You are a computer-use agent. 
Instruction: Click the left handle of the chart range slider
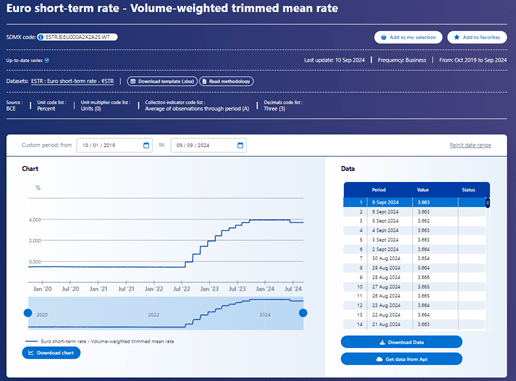pos(28,313)
